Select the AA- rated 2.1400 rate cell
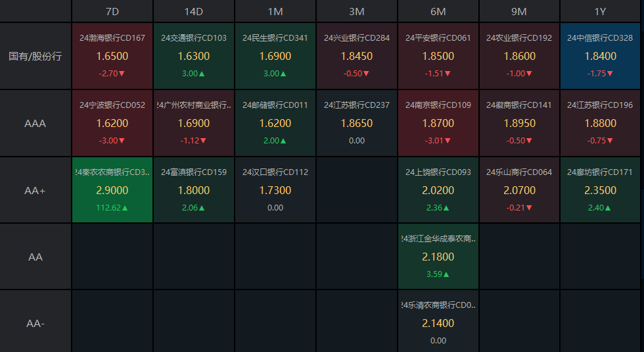Viewport: 644px width, 352px height. coord(438,323)
